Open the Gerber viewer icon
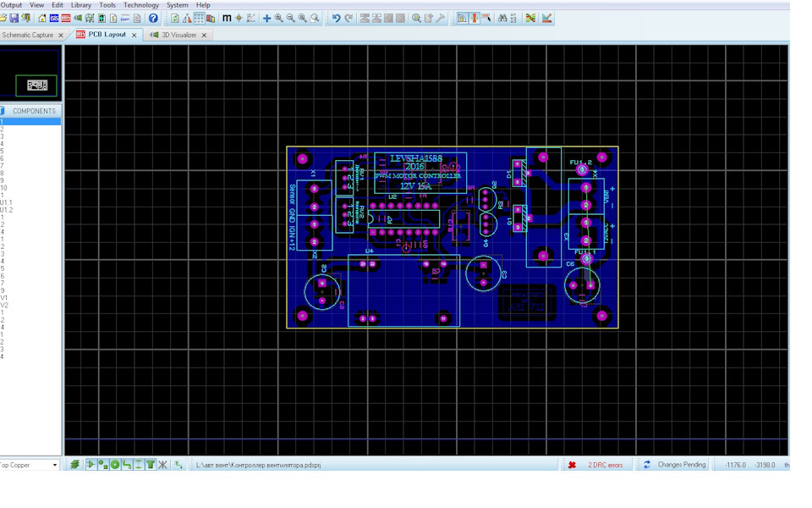Viewport: 812px width, 508px height. click(x=90, y=18)
